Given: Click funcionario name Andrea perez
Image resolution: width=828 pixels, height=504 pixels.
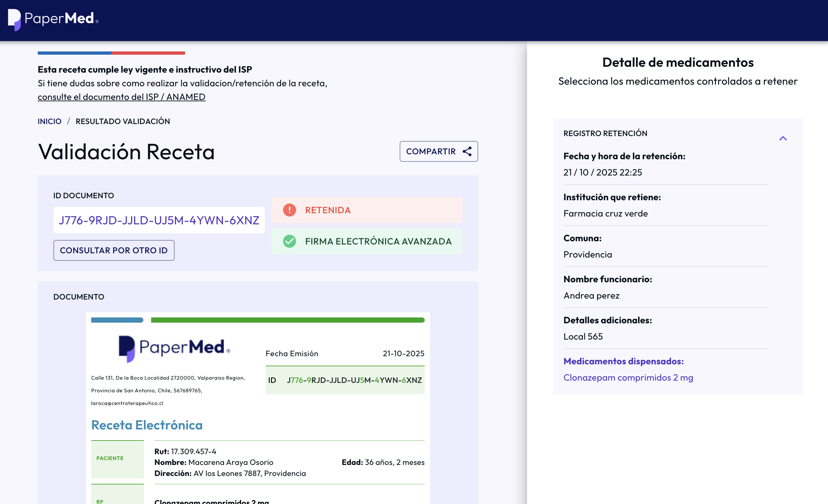Looking at the screenshot, I should (x=591, y=296).
